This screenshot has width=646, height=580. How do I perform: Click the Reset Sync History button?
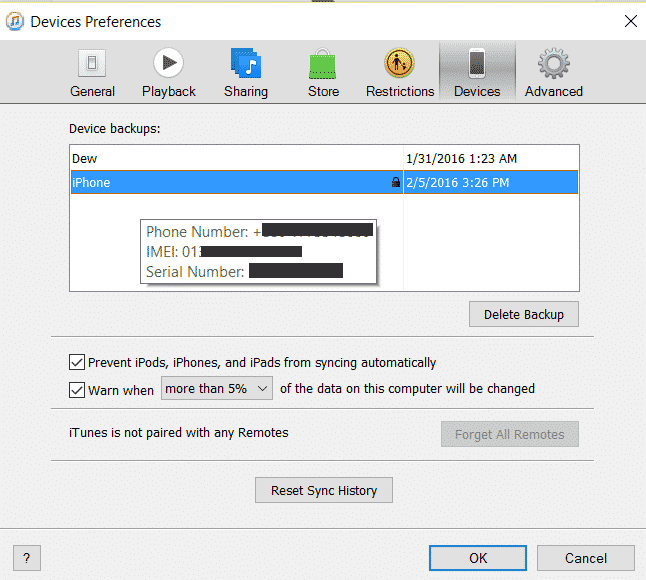(x=324, y=491)
